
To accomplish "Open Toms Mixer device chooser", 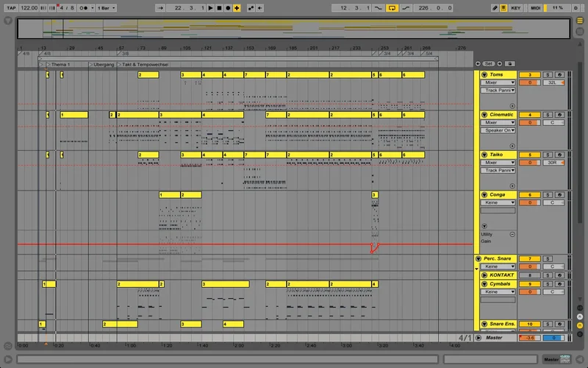I will 498,82.
